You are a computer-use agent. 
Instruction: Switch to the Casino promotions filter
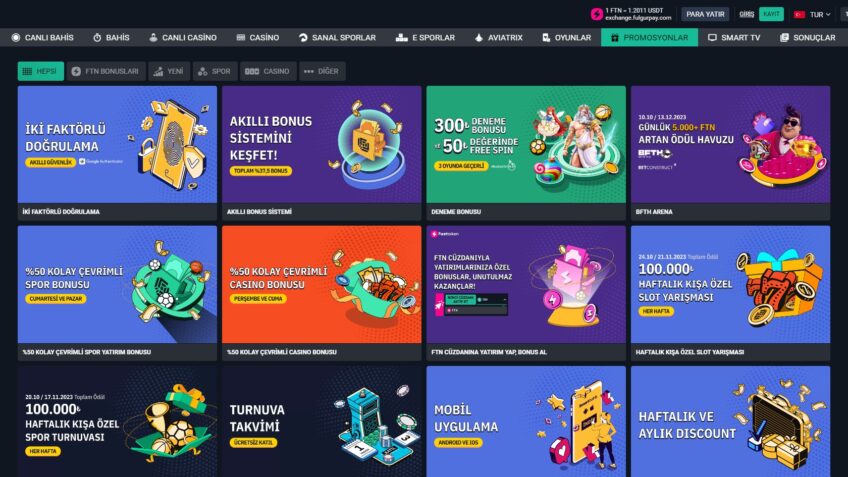(268, 71)
